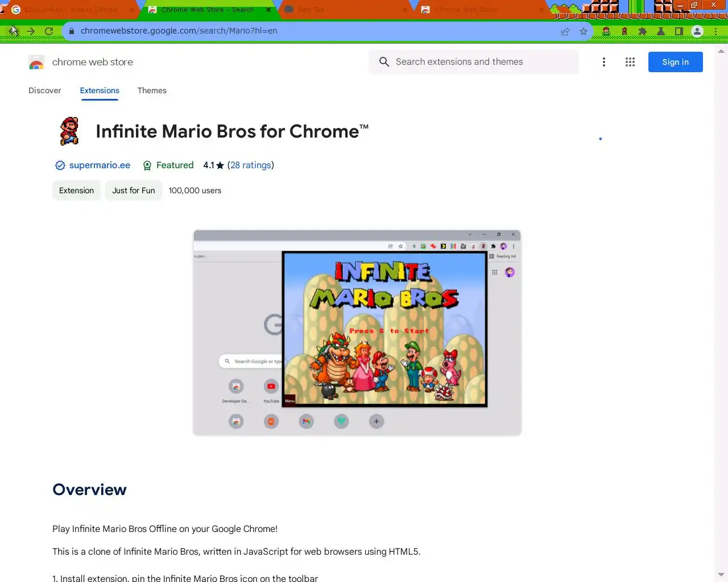Click the Overview heading
This screenshot has height=582, width=728.
(89, 490)
